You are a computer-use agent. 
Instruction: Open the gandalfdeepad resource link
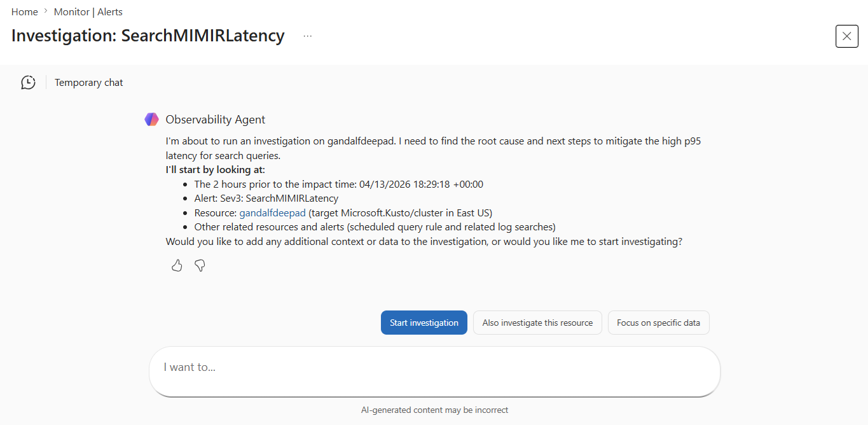click(272, 212)
